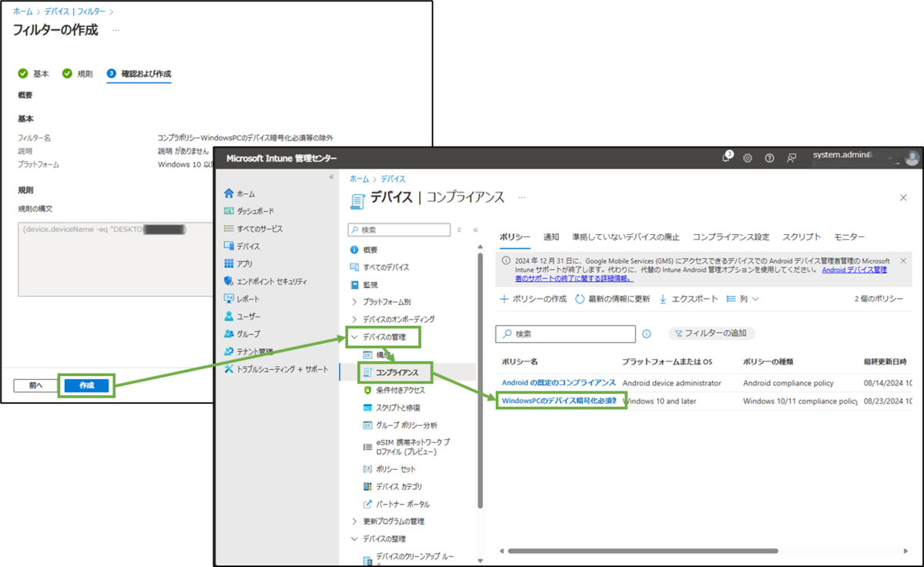924x567 pixels.
Task: Open settings gear icon in Intune header
Action: (748, 158)
